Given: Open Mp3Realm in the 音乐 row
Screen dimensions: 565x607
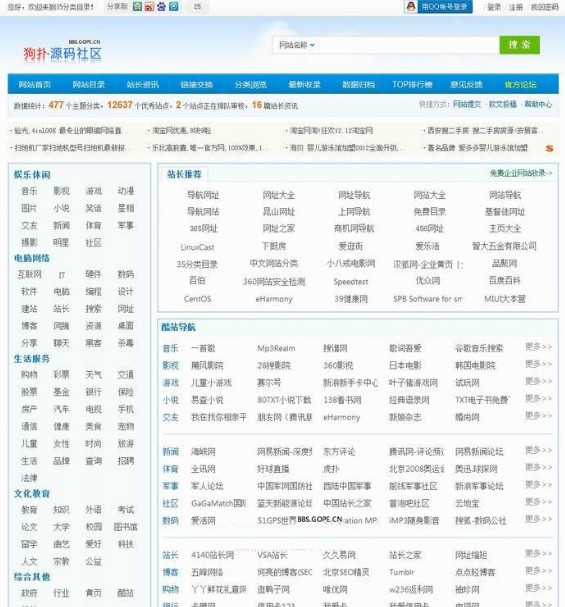Looking at the screenshot, I should click(x=276, y=348).
